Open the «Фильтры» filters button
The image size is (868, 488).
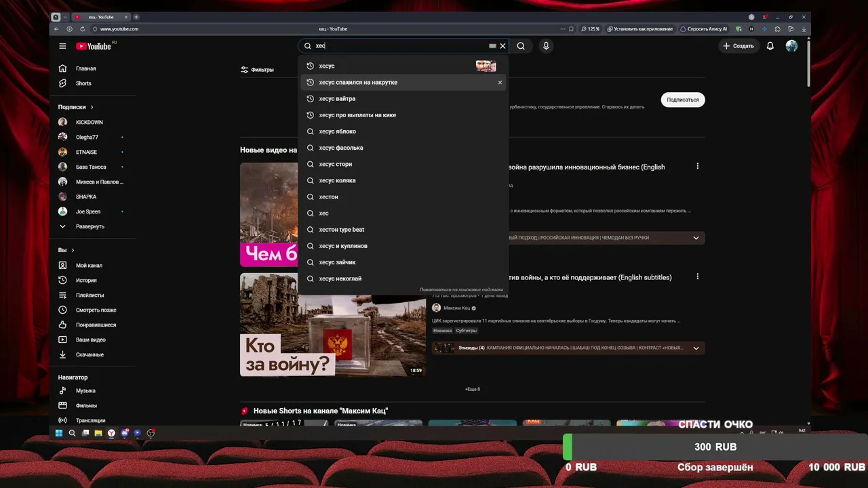257,70
